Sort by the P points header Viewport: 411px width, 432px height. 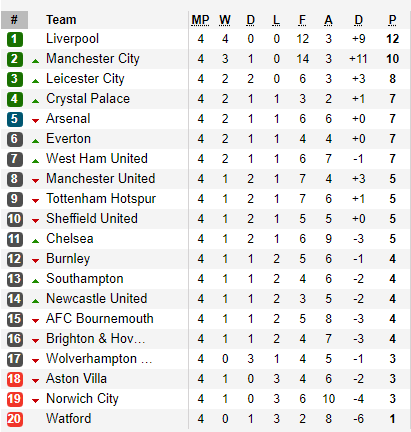393,20
